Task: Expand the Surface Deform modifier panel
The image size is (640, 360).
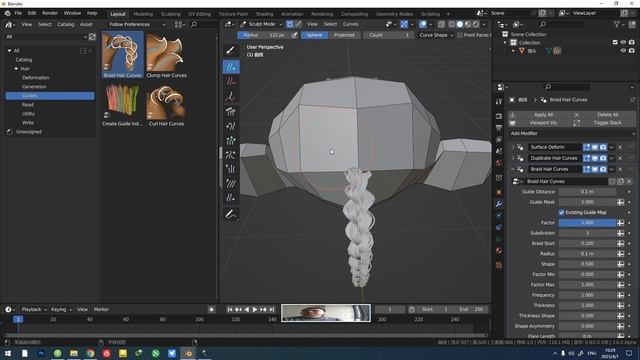Action: coord(513,147)
